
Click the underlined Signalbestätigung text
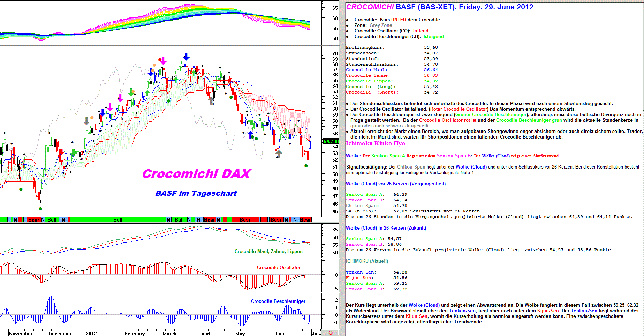coord(366,167)
